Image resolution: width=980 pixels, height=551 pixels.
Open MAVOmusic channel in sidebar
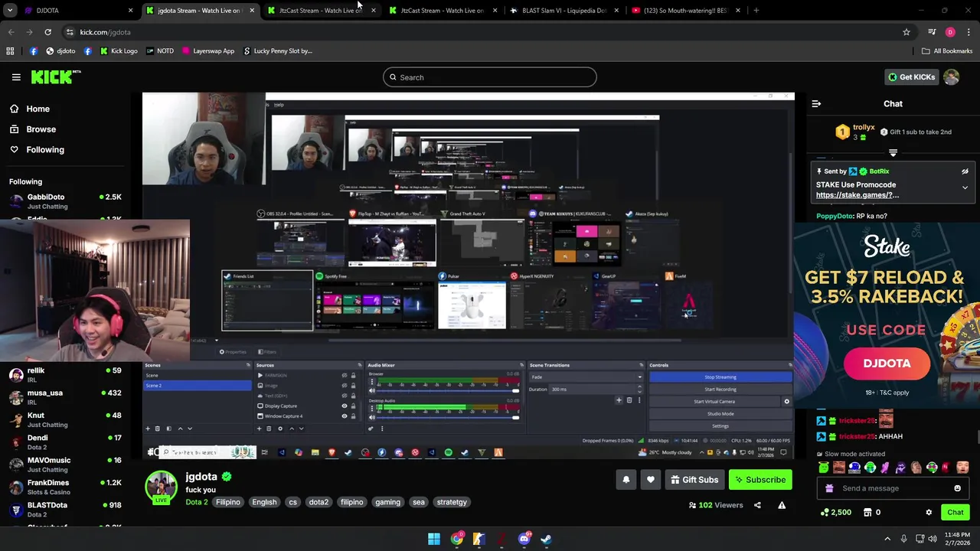(65, 465)
